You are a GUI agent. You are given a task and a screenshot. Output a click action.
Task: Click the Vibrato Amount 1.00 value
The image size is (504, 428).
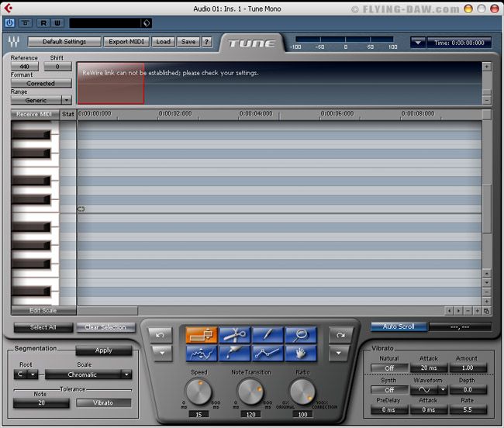pyautogui.click(x=468, y=368)
